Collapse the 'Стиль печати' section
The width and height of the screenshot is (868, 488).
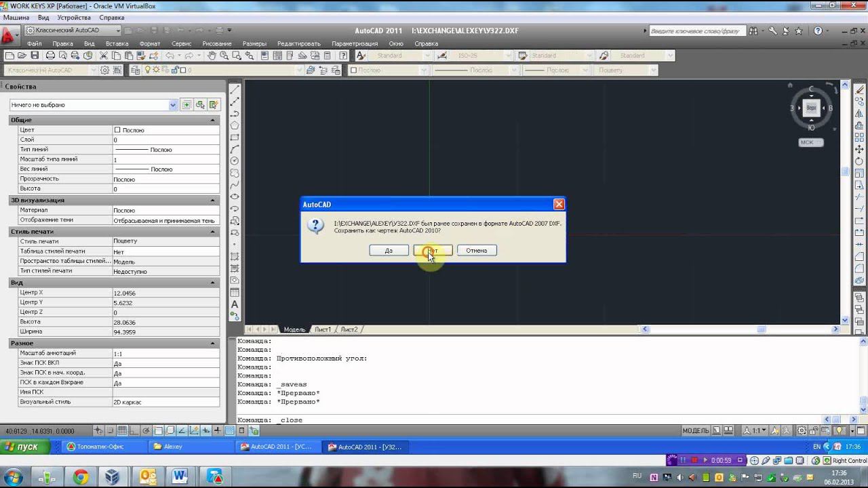213,232
